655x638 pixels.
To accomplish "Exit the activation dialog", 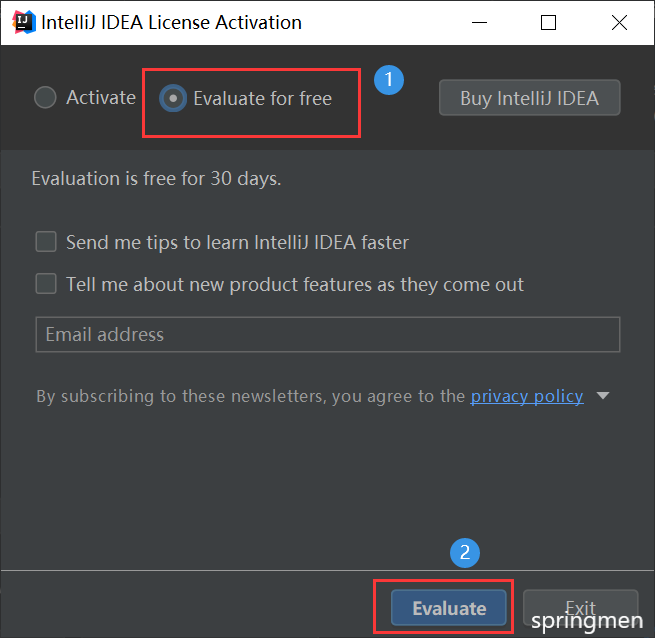I will coord(580,608).
